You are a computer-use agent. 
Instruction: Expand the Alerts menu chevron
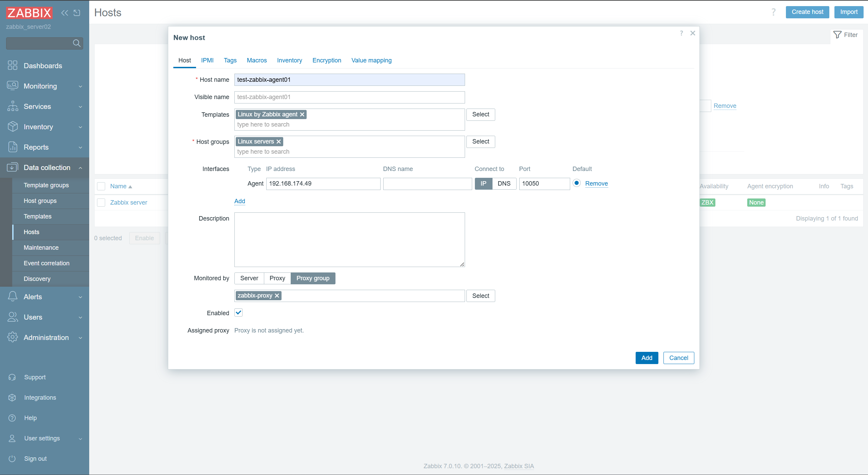(x=80, y=297)
